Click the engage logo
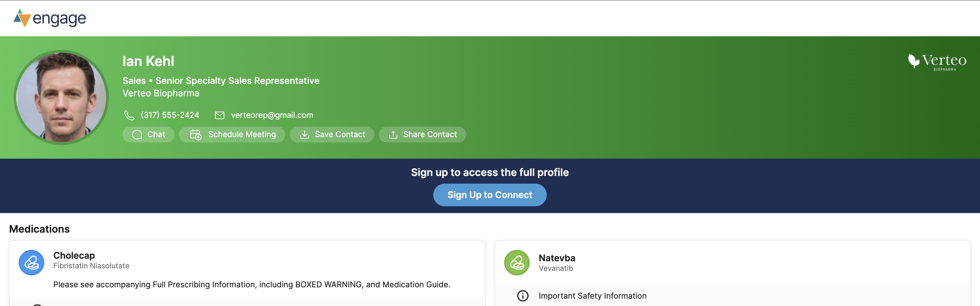The image size is (980, 306). tap(50, 18)
